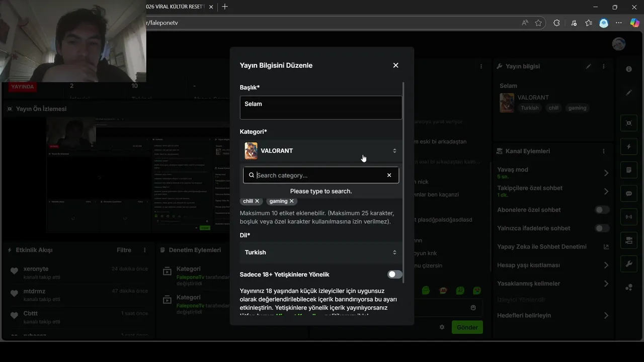Click the Yayın Ön İzlemesi preview thumbnail
The height and width of the screenshot is (362, 644).
(x=137, y=174)
